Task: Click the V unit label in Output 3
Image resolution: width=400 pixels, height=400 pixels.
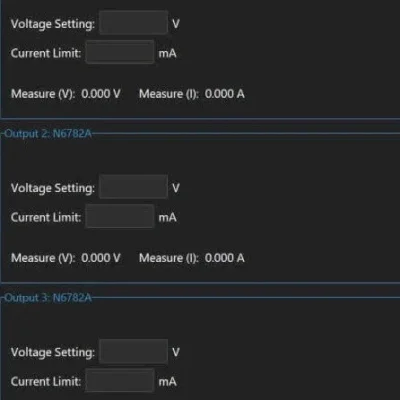Action: (176, 352)
